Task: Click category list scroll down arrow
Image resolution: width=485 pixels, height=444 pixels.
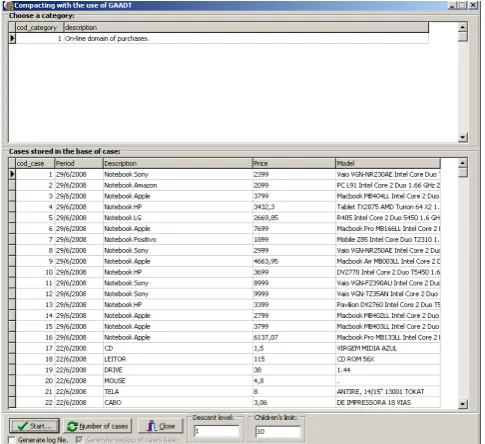Action: pyautogui.click(x=463, y=137)
